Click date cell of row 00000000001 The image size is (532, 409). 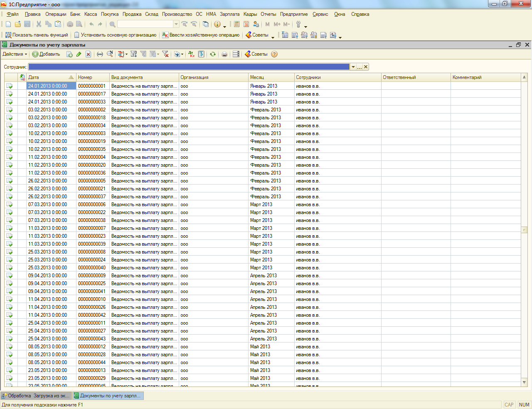(51, 86)
